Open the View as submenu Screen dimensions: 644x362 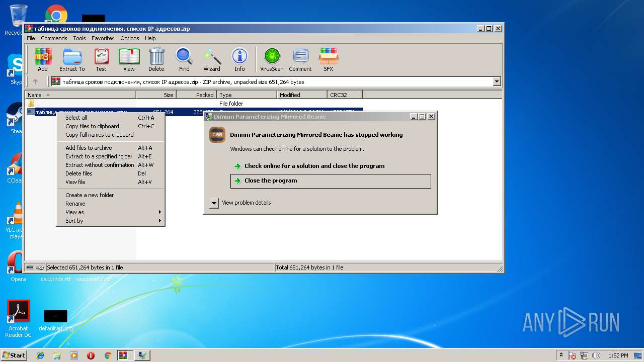(x=111, y=212)
